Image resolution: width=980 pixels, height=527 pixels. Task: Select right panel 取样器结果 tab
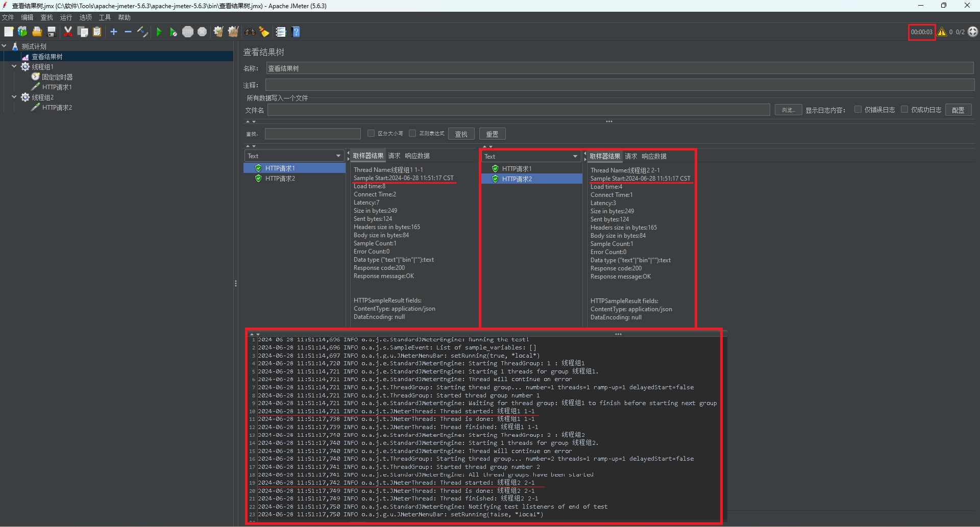point(605,157)
